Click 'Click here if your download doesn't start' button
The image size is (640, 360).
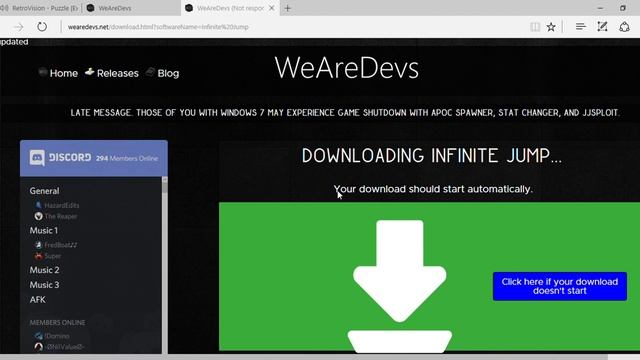pyautogui.click(x=560, y=286)
